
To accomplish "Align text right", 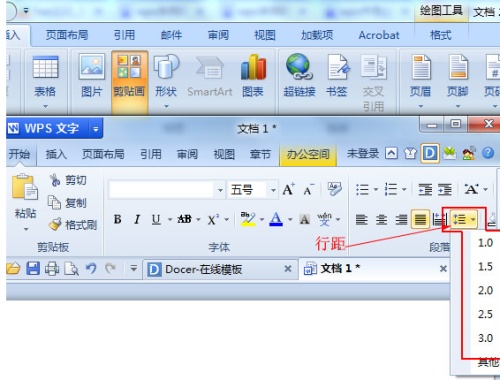I will (x=401, y=219).
